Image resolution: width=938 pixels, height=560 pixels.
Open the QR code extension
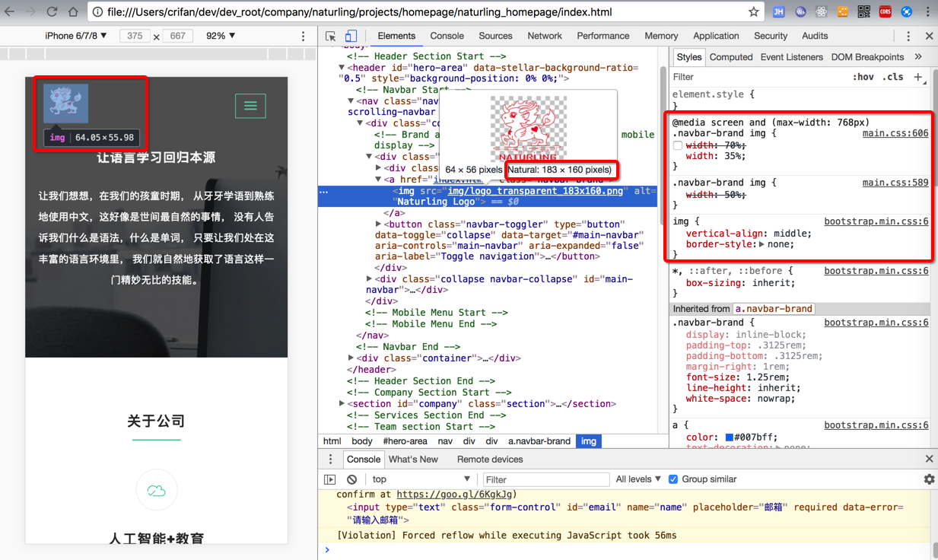[863, 11]
